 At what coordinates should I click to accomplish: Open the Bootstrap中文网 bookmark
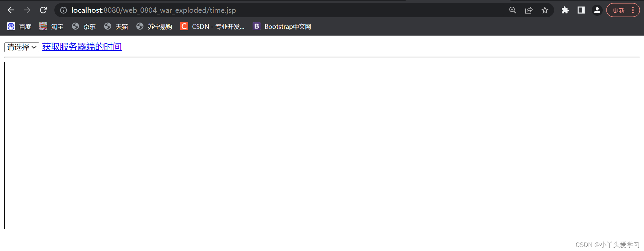[x=282, y=26]
